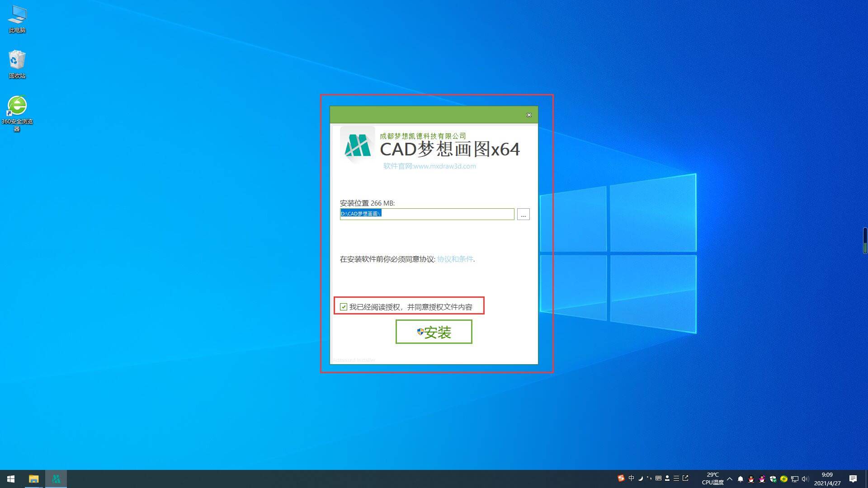Open the IME soft keyboard icon
868x488 pixels.
658,478
